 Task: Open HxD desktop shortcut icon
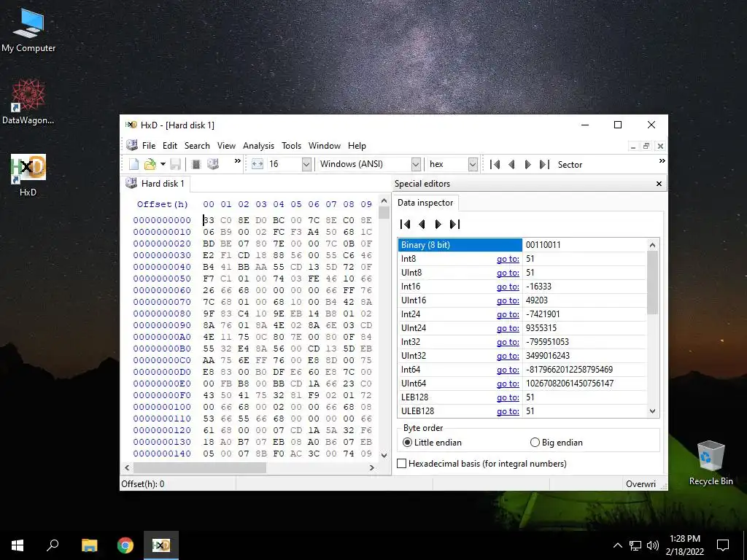[28, 175]
